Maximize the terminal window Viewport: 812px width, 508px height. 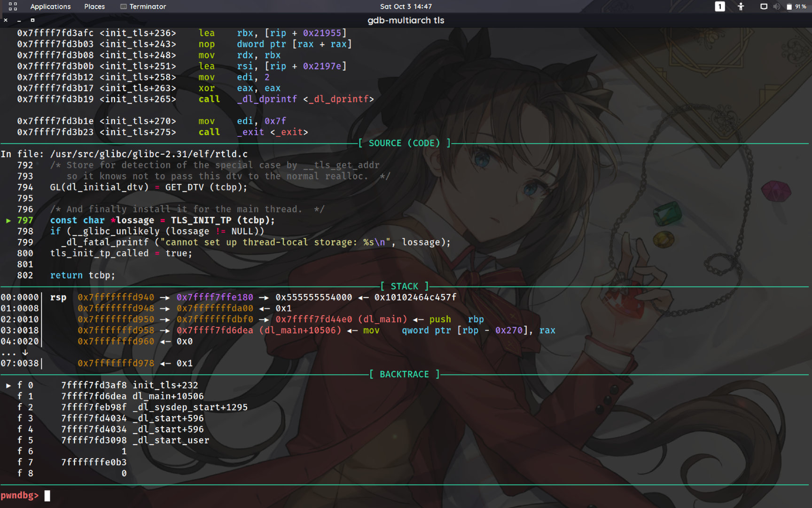tap(32, 20)
